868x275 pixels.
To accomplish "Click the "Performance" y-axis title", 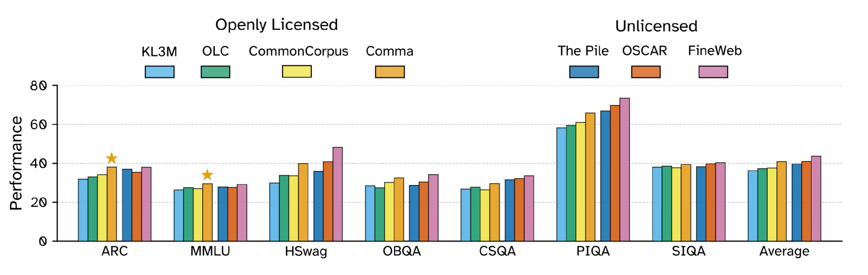I will (16, 163).
